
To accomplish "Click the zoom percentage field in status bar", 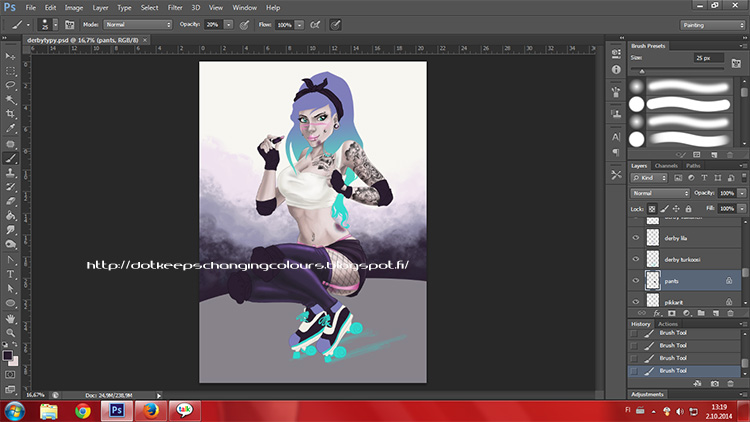I will coord(36,395).
